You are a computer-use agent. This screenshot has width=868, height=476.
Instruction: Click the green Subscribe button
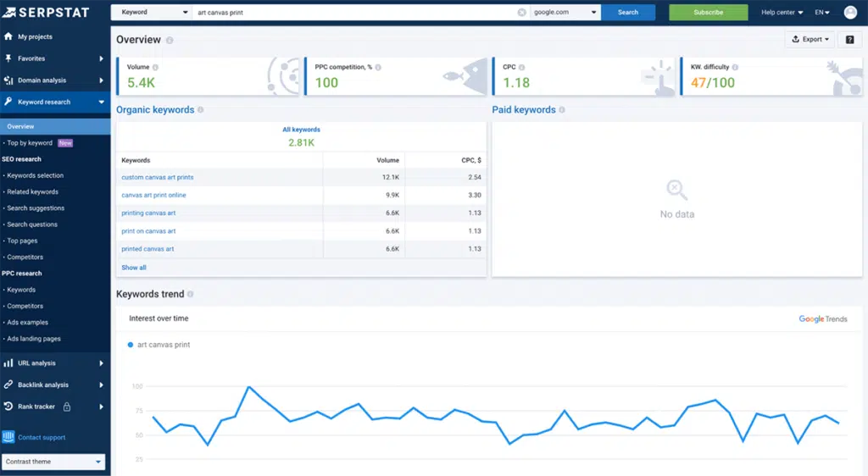click(708, 13)
